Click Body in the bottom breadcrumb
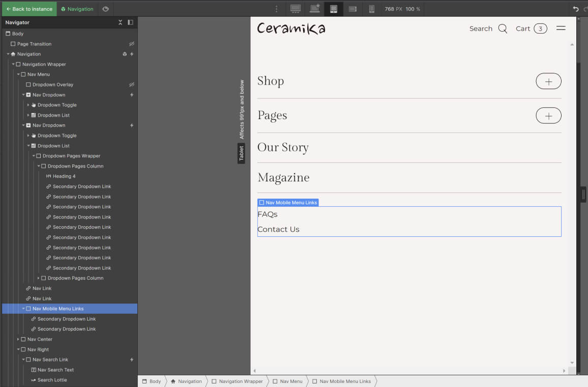Image resolution: width=588 pixels, height=387 pixels. (152, 381)
